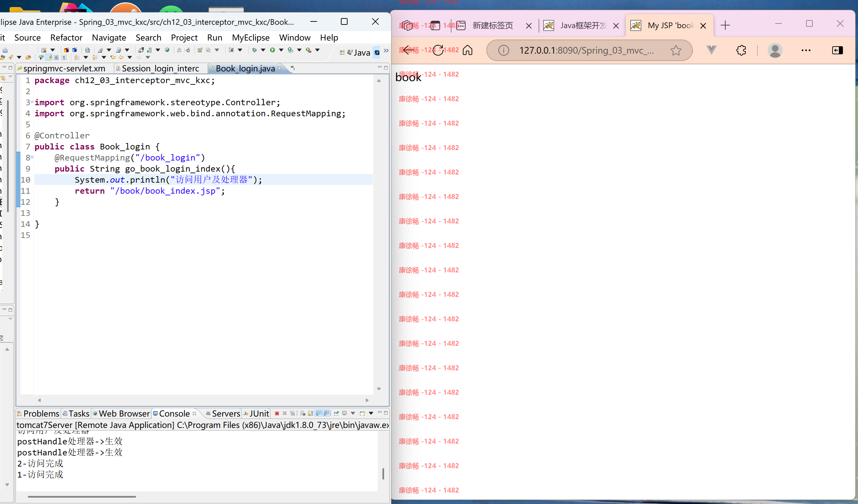Image resolution: width=858 pixels, height=504 pixels.
Task: Go to Last Edit Location icon
Action: click(113, 57)
